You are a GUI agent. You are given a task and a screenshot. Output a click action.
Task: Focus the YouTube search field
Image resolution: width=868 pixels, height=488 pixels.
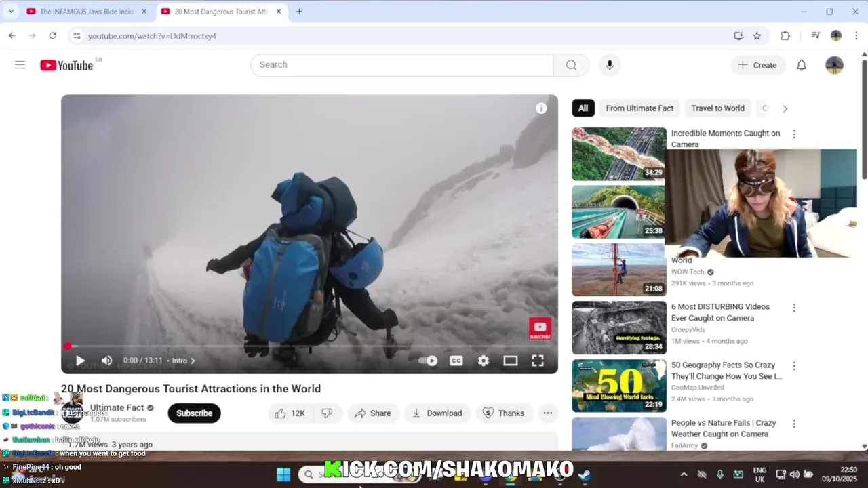[402, 65]
